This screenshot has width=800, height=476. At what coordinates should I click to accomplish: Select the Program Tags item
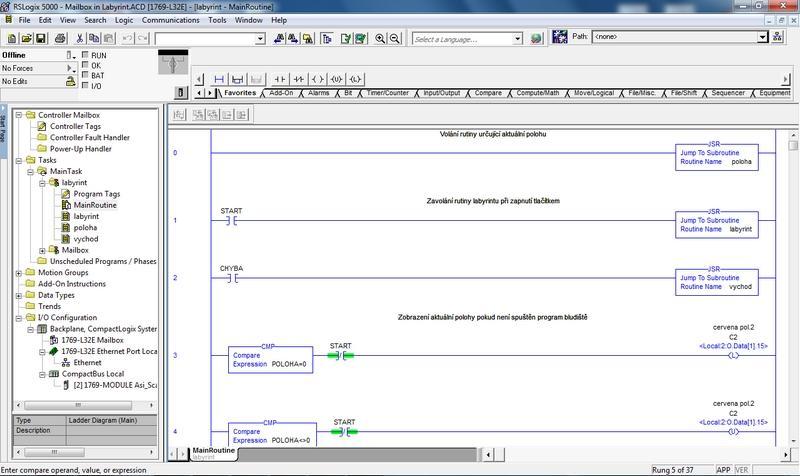pos(96,194)
